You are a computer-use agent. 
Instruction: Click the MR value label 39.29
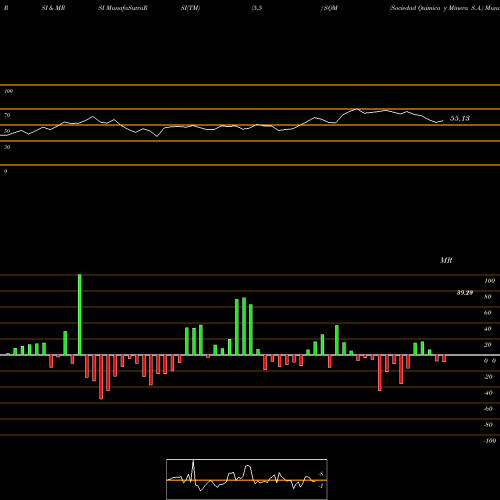click(465, 293)
